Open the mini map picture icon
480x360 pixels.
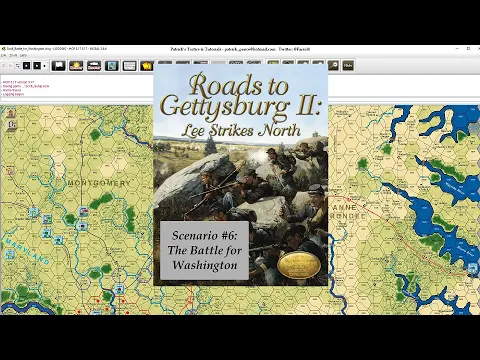point(112,66)
